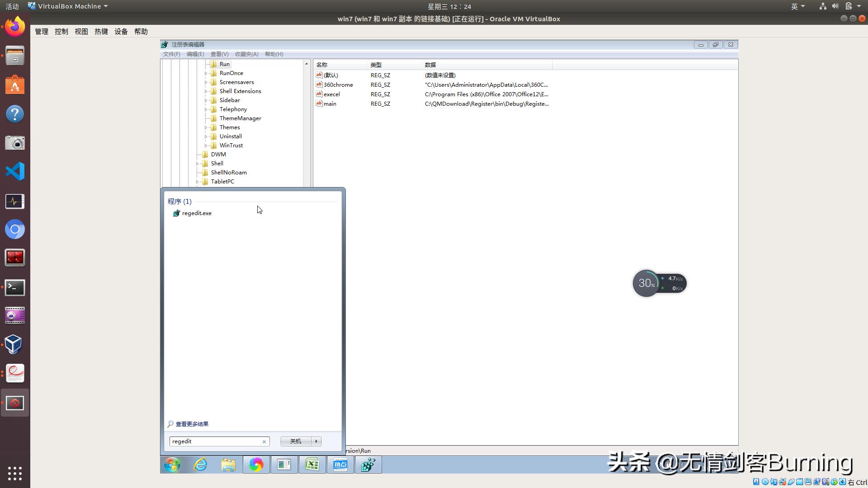
Task: Open shutdown options arrow next to 关机
Action: [316, 441]
